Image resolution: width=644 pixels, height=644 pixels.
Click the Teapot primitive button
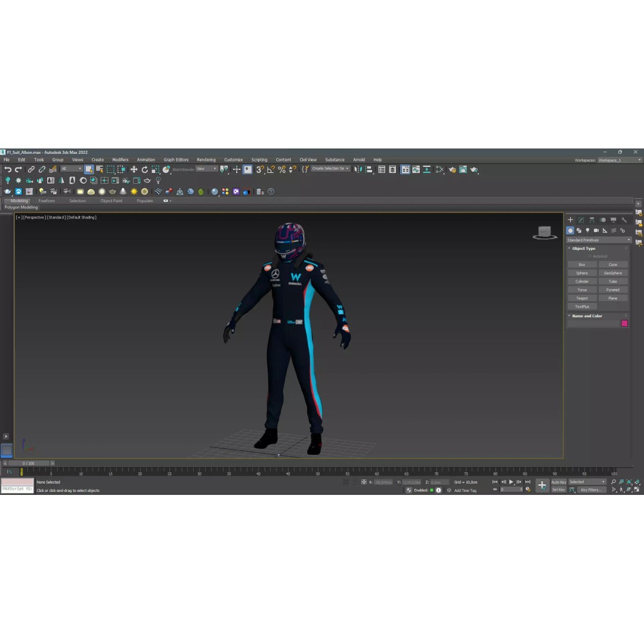[x=581, y=298]
